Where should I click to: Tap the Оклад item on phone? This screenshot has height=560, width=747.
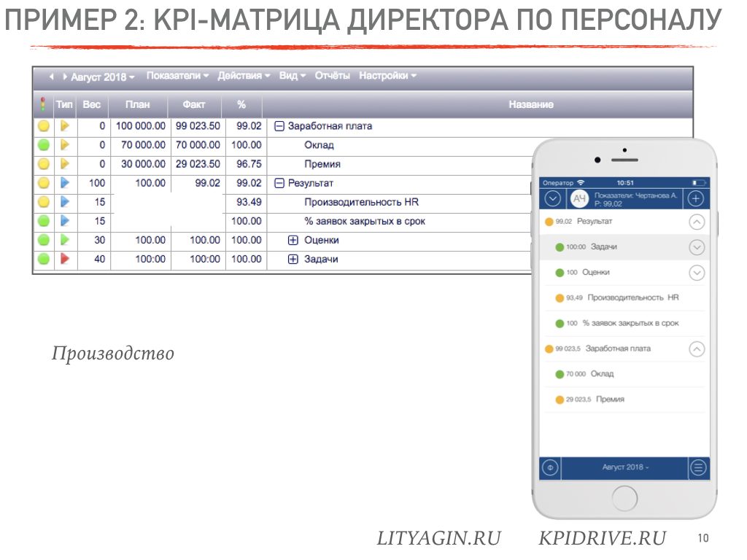click(624, 374)
